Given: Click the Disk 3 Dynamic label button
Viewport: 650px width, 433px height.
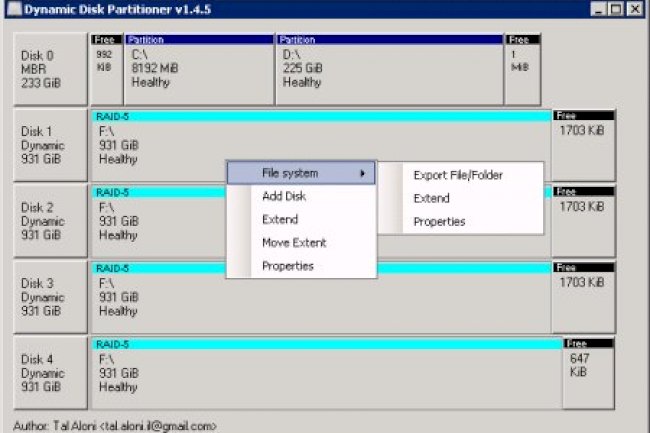Looking at the screenshot, I should coord(50,297).
